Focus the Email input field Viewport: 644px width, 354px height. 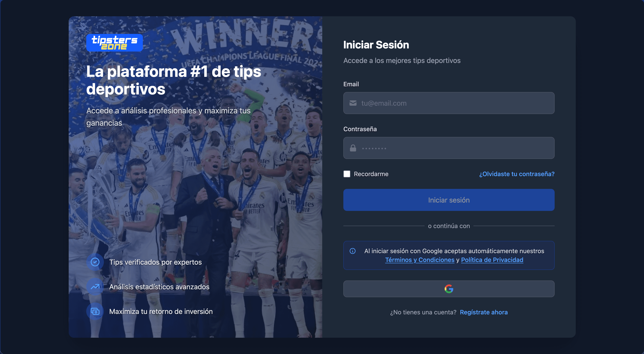449,103
